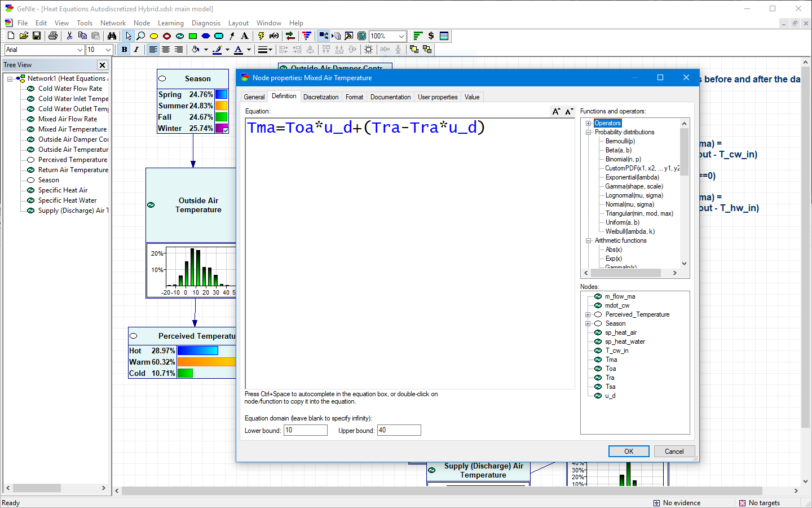The image size is (812, 508).
Task: Toggle Bold formatting
Action: click(x=124, y=50)
